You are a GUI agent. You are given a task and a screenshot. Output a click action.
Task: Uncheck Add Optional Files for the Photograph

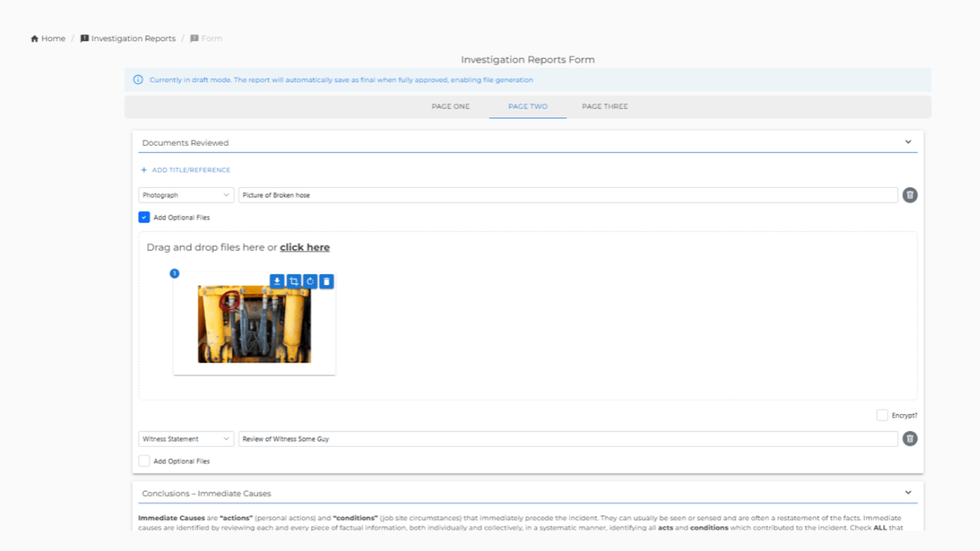(143, 217)
